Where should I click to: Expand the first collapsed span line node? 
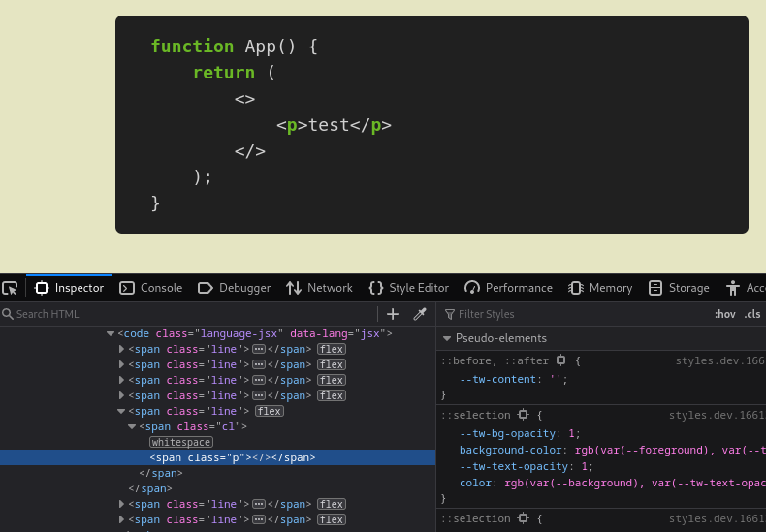point(121,350)
